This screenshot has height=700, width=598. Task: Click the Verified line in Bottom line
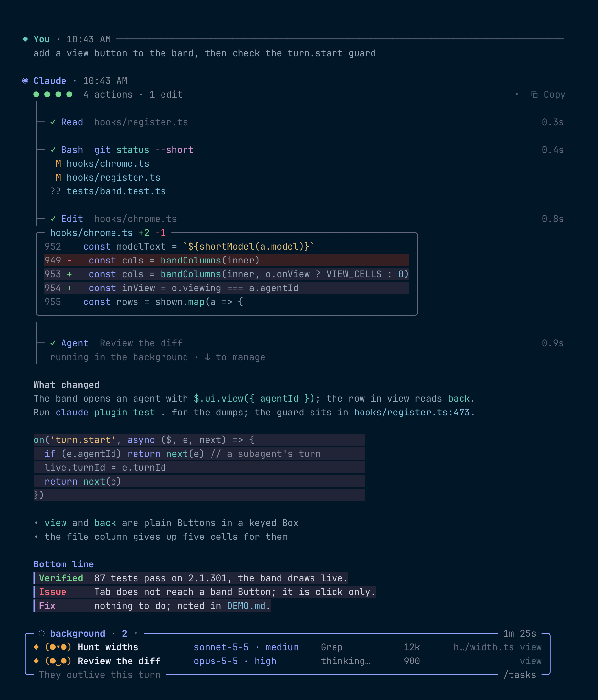pyautogui.click(x=191, y=578)
